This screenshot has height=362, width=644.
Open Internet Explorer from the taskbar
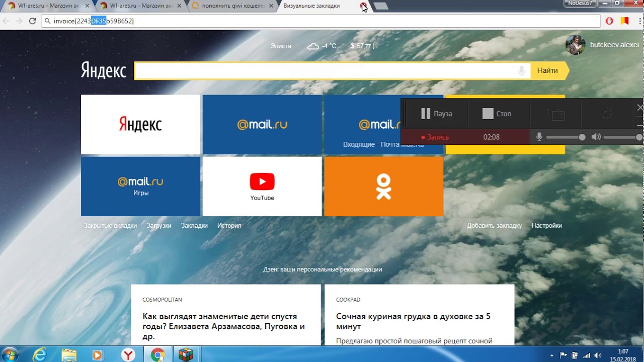tap(39, 355)
